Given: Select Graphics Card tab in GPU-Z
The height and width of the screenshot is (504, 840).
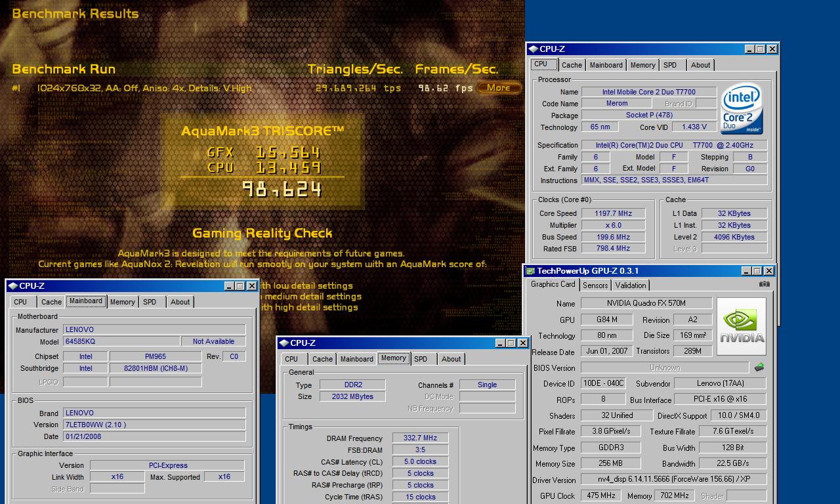Looking at the screenshot, I should pyautogui.click(x=553, y=284).
